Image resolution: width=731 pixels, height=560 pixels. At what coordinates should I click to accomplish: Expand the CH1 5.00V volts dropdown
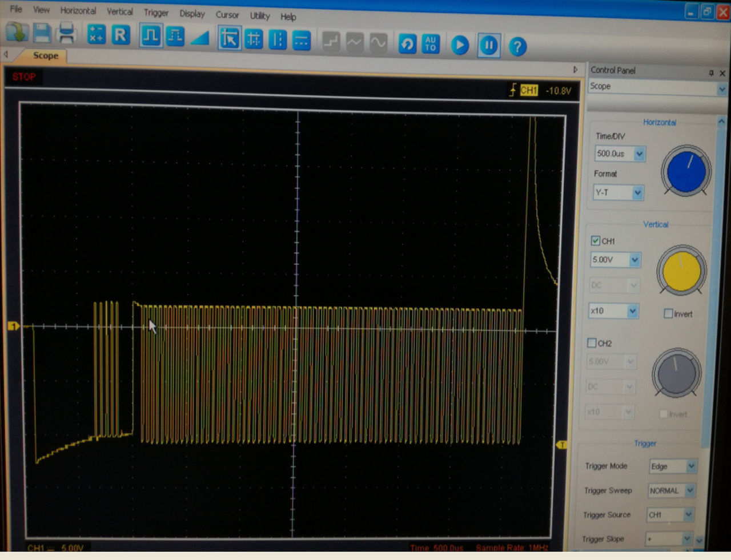tap(634, 260)
